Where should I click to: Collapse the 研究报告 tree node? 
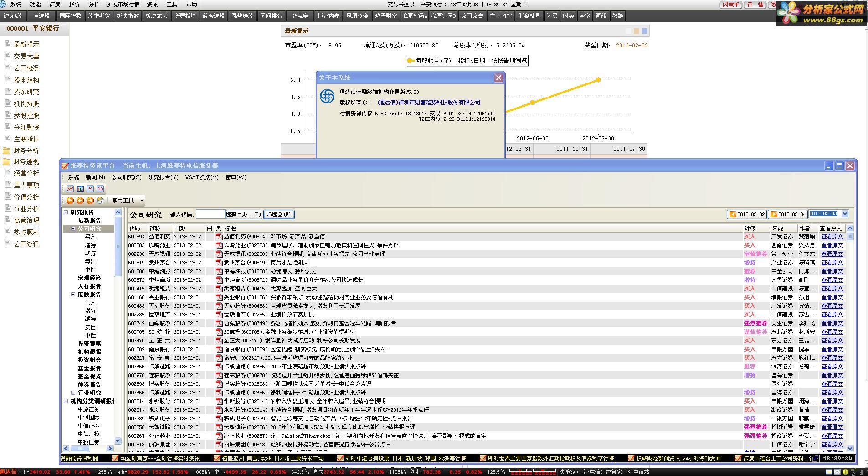pos(66,212)
